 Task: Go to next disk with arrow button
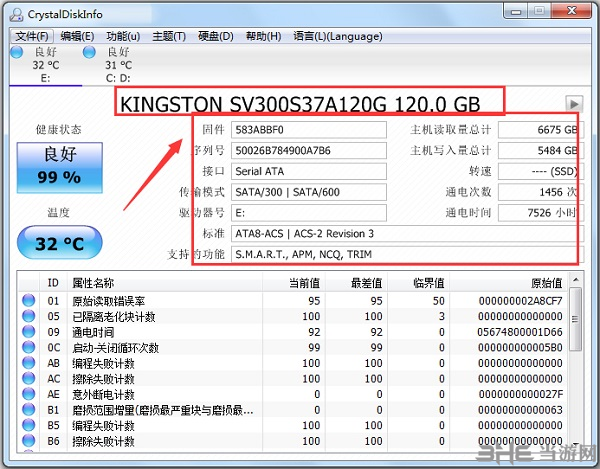coord(574,104)
